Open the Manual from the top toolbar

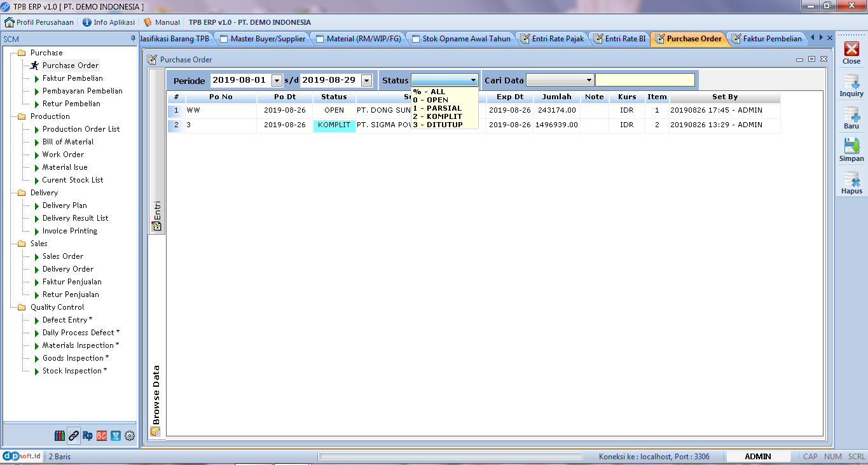click(x=161, y=22)
